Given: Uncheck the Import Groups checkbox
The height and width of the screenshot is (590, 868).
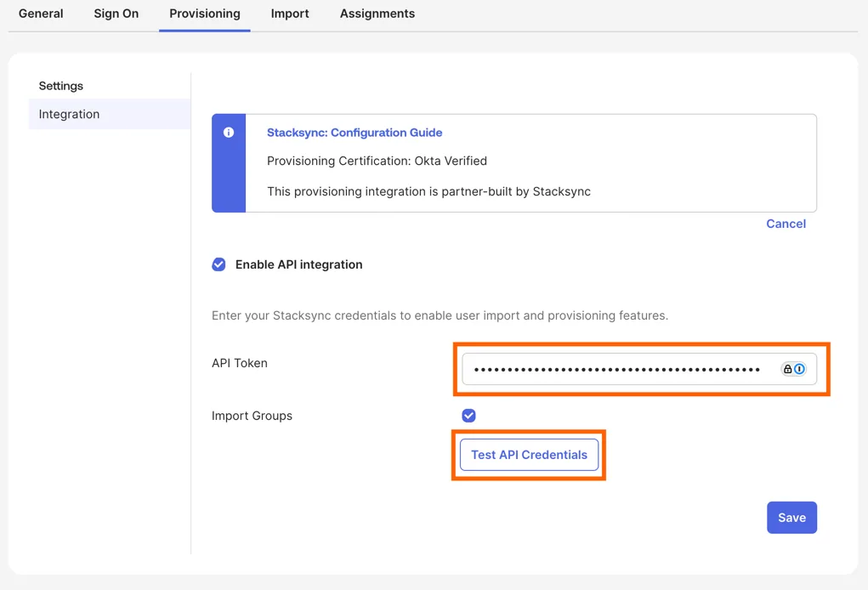Looking at the screenshot, I should 469,416.
